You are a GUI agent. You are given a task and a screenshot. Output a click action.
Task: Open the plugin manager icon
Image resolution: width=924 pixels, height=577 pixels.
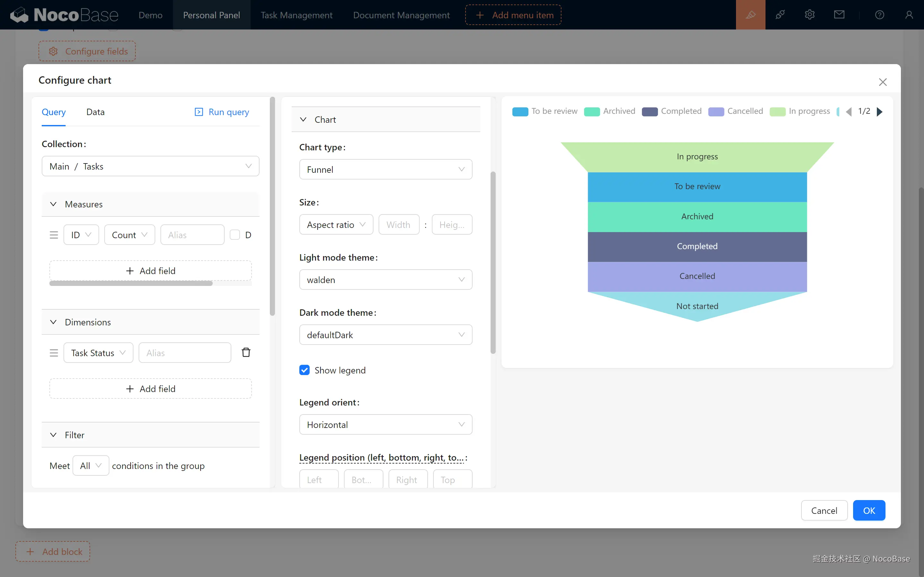pyautogui.click(x=780, y=15)
